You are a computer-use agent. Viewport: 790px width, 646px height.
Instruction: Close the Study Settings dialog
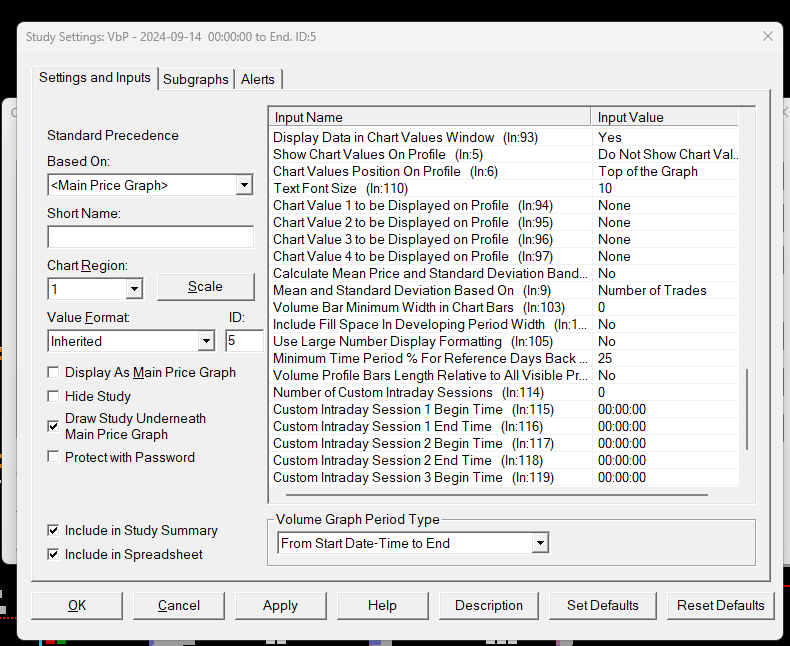tap(767, 36)
